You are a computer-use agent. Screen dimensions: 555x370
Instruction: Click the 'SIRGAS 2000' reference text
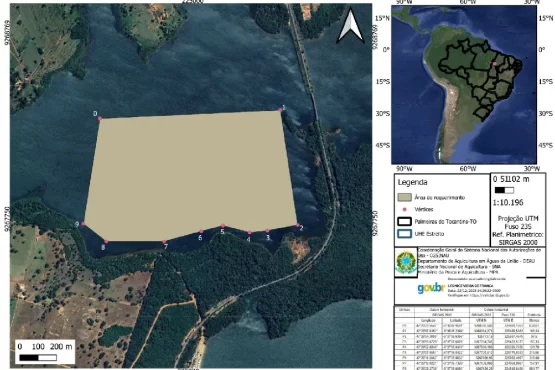pos(518,243)
